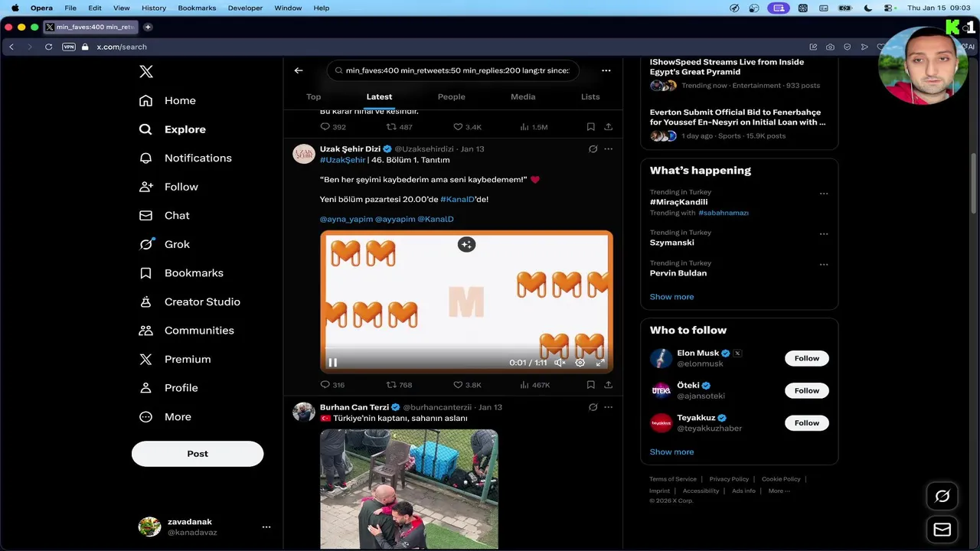Switch to the Lists tab

click(x=590, y=96)
